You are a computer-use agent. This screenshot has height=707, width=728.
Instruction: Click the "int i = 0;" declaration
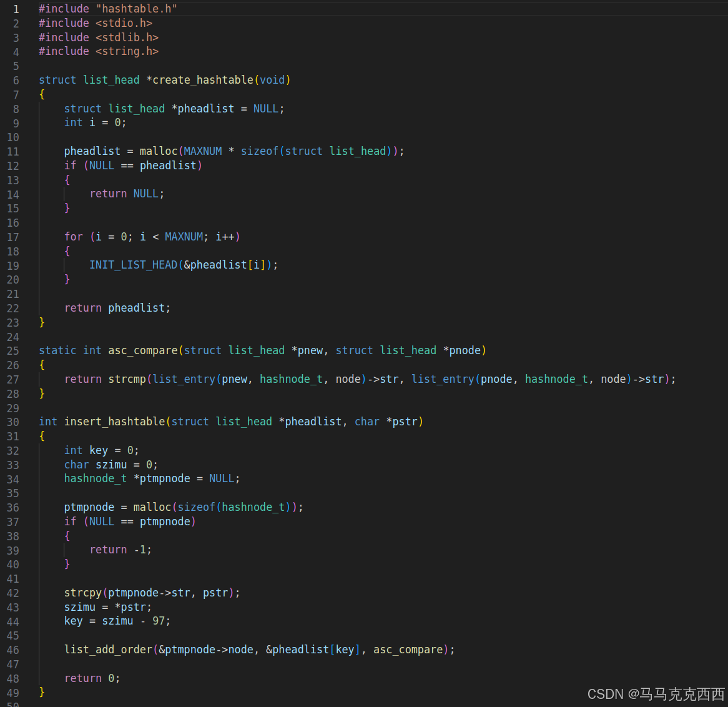pyautogui.click(x=95, y=122)
